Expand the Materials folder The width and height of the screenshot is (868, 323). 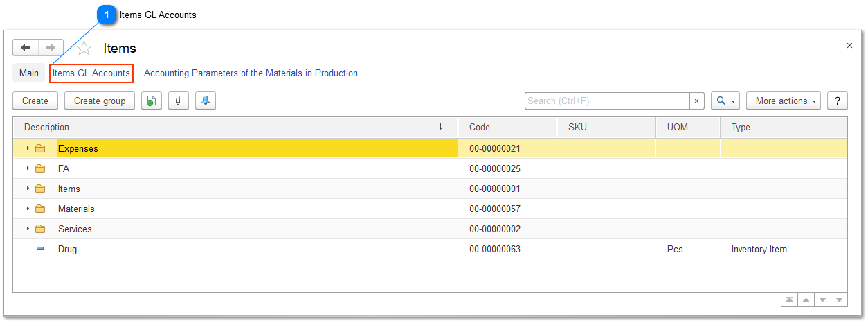pos(28,209)
